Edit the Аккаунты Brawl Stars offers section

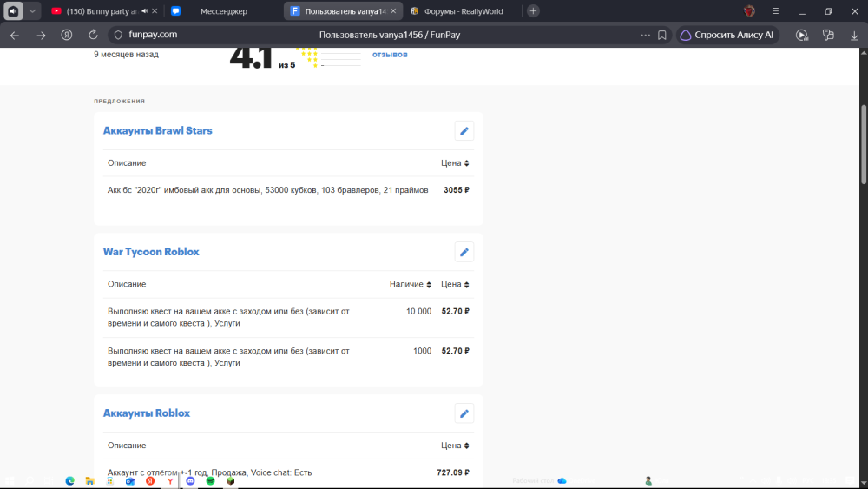coord(464,131)
